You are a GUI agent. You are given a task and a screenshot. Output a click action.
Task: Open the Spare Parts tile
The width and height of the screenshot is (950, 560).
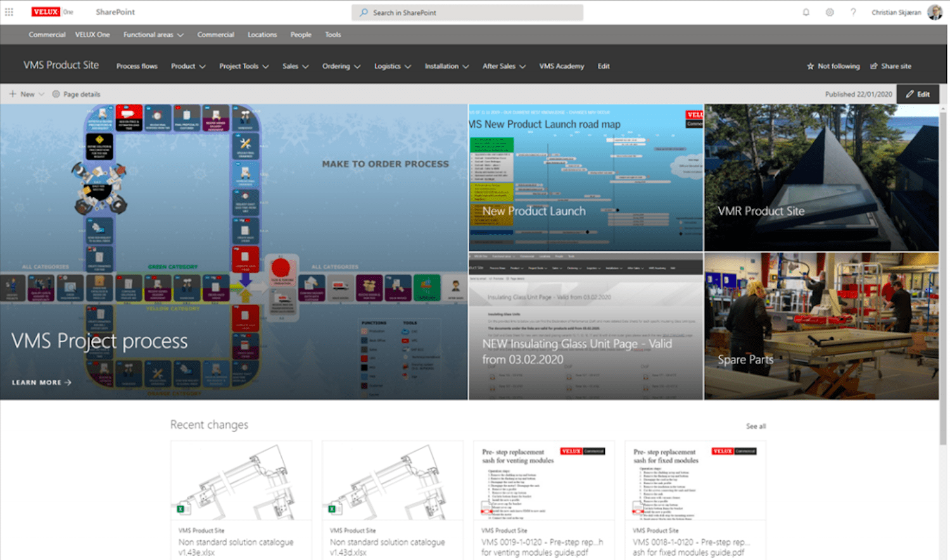821,327
